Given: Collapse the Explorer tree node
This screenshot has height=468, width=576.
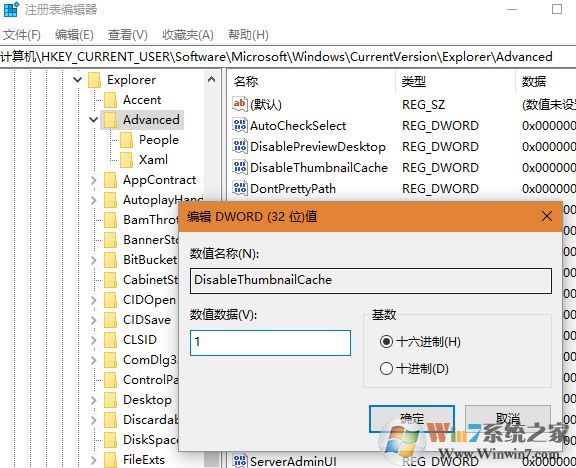Looking at the screenshot, I should (x=78, y=79).
